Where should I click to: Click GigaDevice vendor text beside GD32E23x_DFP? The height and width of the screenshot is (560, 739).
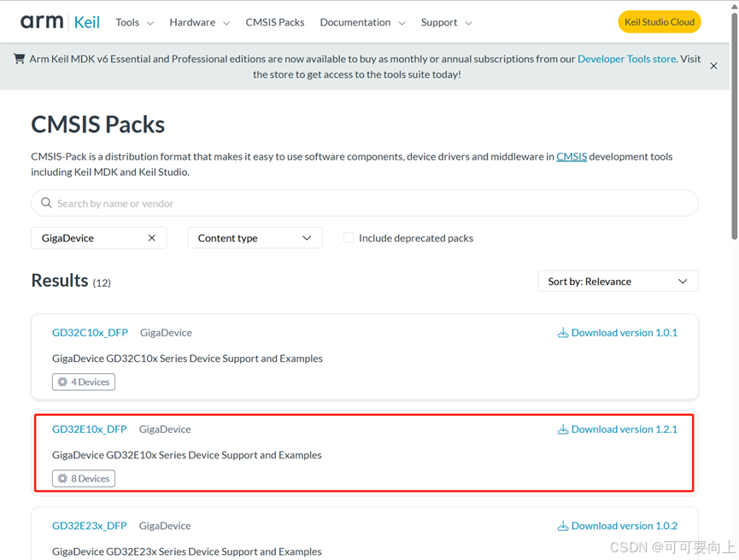pos(165,526)
